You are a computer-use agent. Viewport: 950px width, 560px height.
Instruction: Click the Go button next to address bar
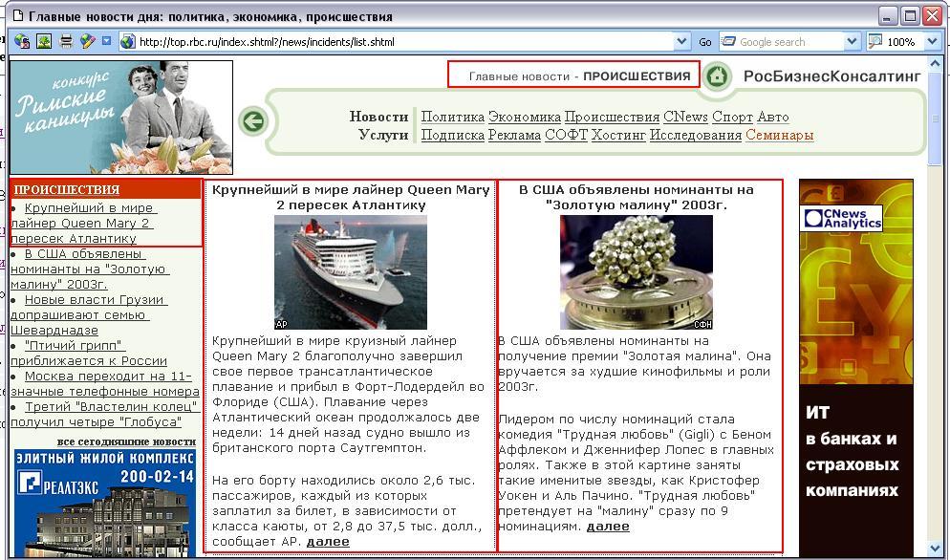tap(705, 42)
